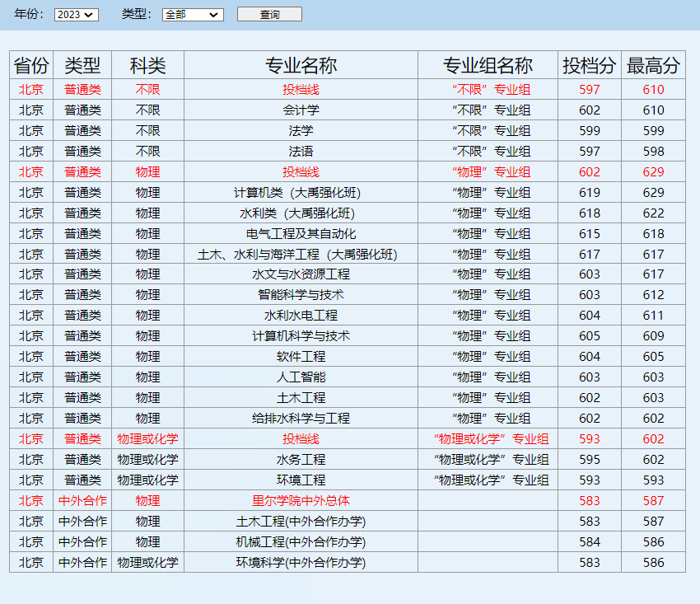Click the 电气工程及其自动化 cell

pyautogui.click(x=301, y=234)
